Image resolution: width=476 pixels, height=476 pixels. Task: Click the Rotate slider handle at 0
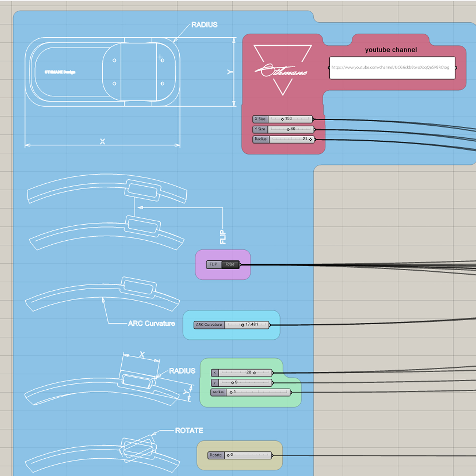pos(228,455)
